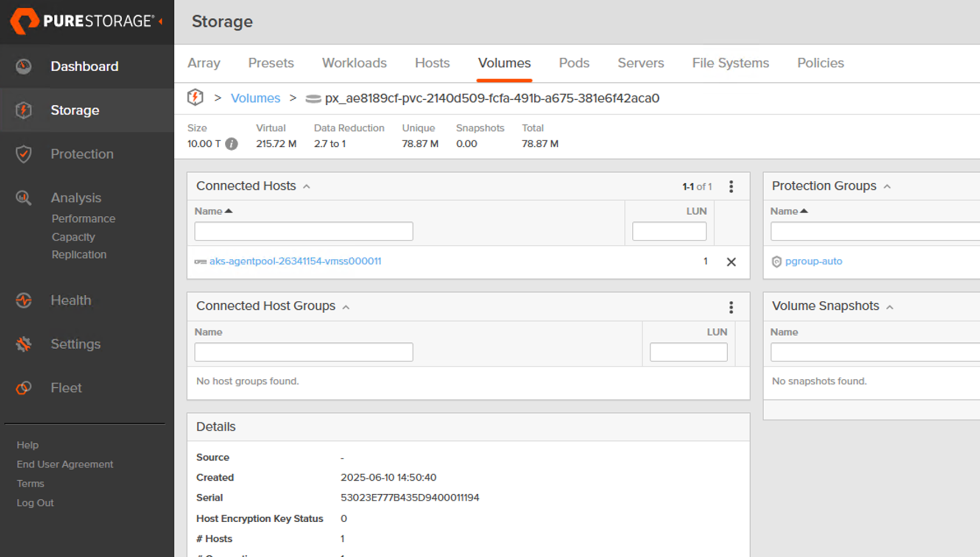Focus Connected Hosts Name filter field
The height and width of the screenshot is (557, 980).
pyautogui.click(x=304, y=231)
